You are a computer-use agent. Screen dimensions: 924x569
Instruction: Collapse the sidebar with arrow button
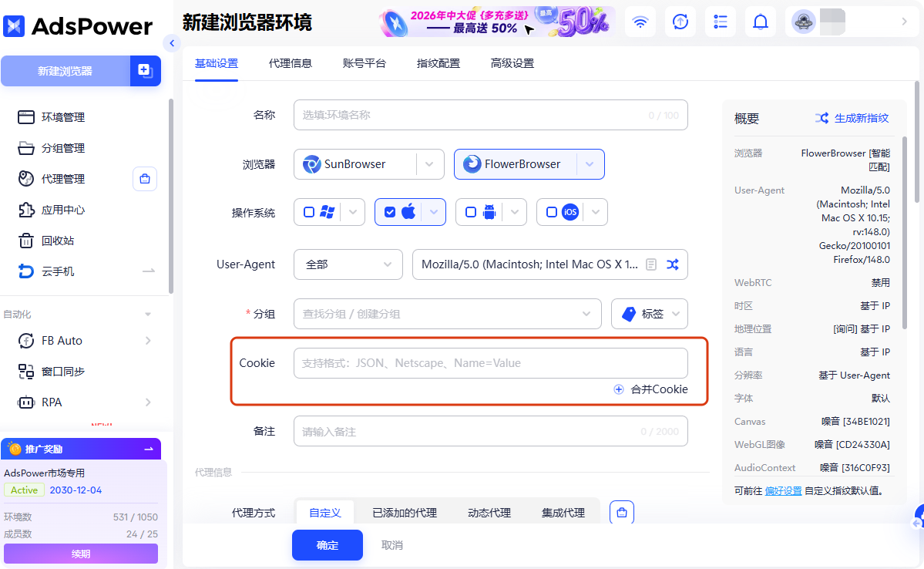(x=172, y=43)
